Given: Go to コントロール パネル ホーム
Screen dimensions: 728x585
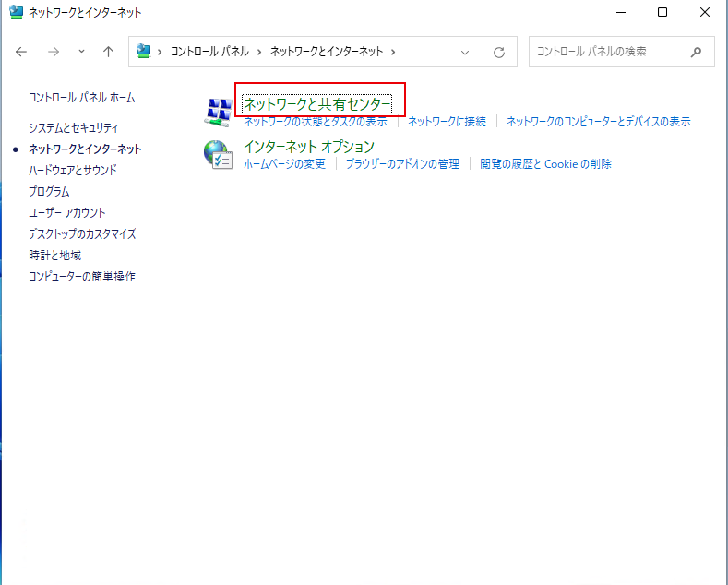Looking at the screenshot, I should (82, 97).
